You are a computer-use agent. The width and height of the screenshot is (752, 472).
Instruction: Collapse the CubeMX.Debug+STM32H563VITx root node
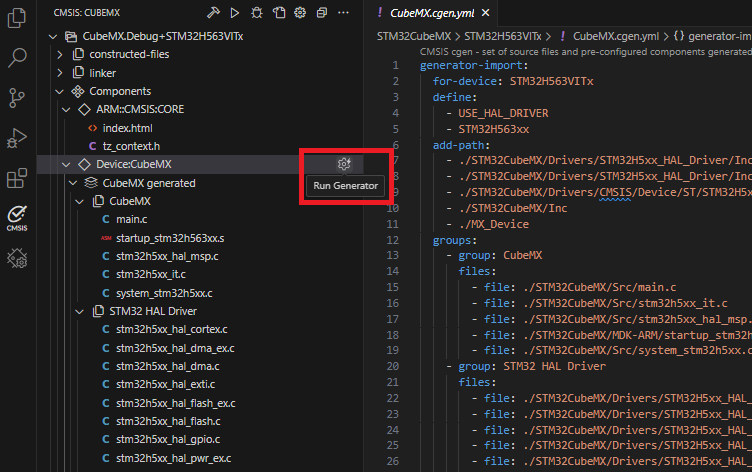pyautogui.click(x=53, y=36)
